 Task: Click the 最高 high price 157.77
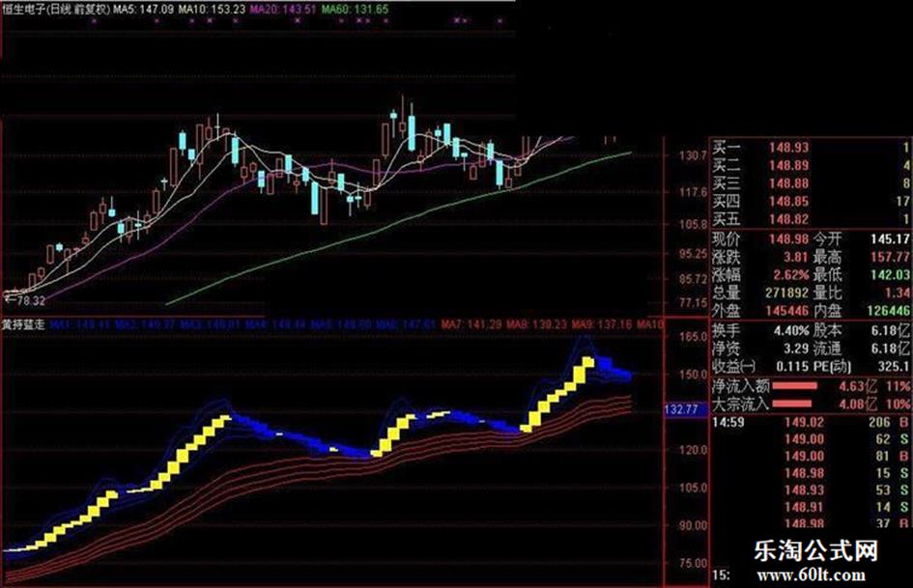click(890, 257)
